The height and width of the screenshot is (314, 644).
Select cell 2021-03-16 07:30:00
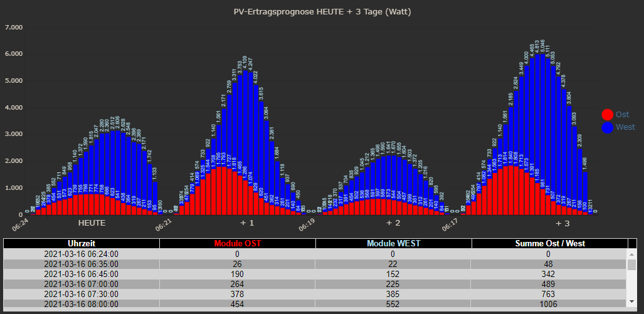coord(82,295)
